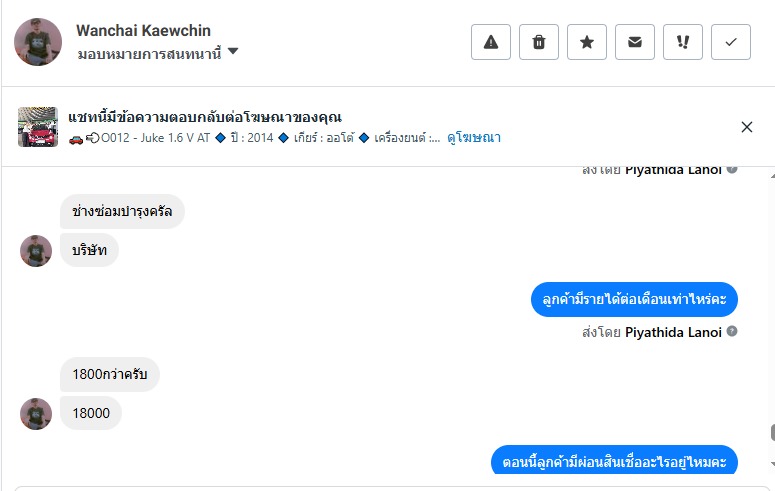
Task: Close the ad reply banner
Action: coord(747,127)
